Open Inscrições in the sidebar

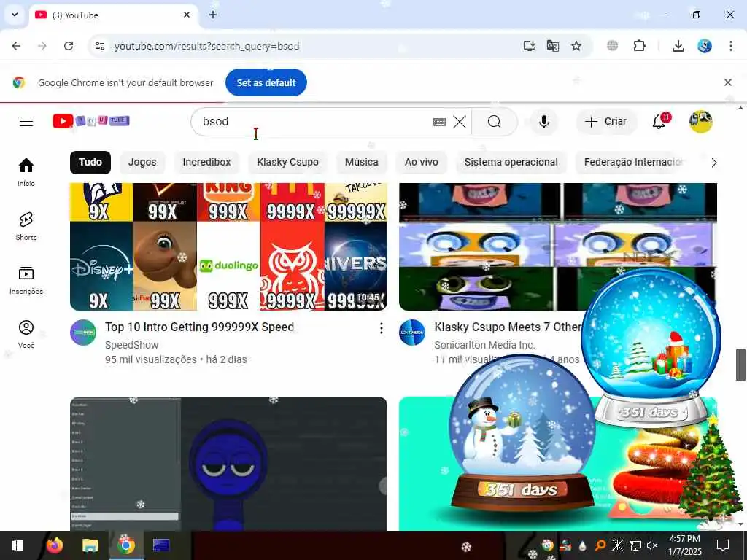click(26, 280)
